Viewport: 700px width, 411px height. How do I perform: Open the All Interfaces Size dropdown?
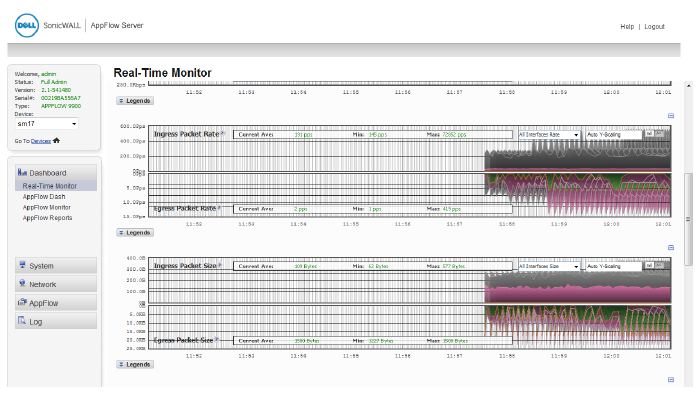tap(549, 266)
